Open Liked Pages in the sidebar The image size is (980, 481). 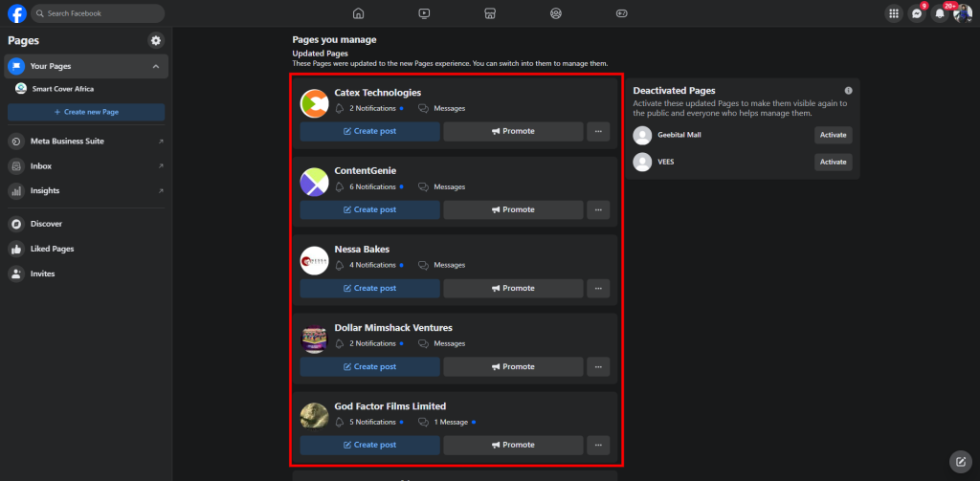coord(86,249)
